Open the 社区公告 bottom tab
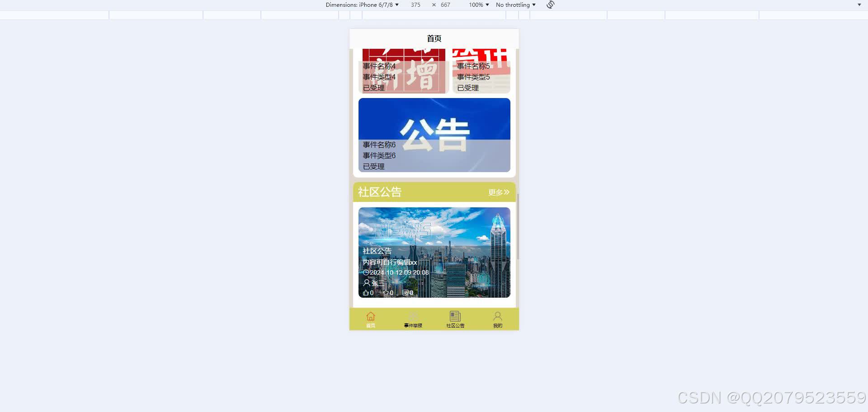 pos(455,319)
